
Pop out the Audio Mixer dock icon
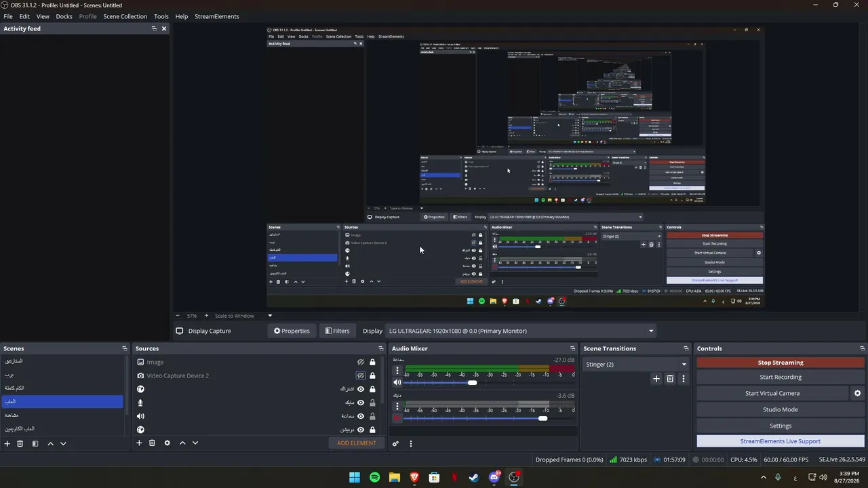point(572,348)
